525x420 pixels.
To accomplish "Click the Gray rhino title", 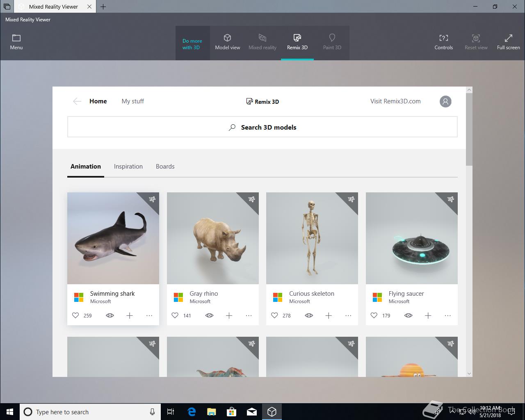I will [204, 294].
